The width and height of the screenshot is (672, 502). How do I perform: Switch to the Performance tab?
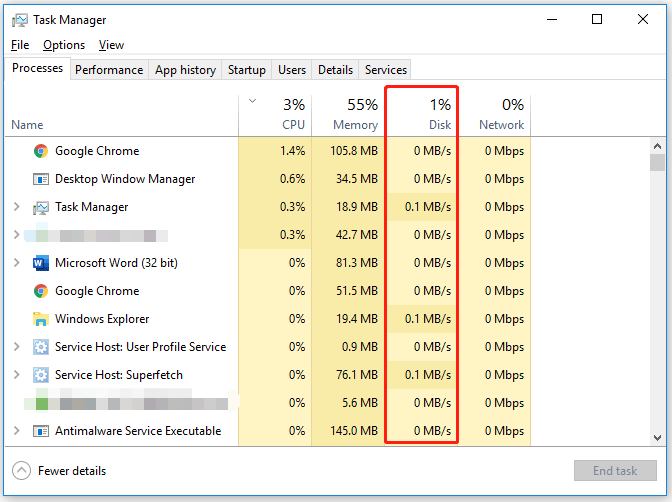point(109,70)
